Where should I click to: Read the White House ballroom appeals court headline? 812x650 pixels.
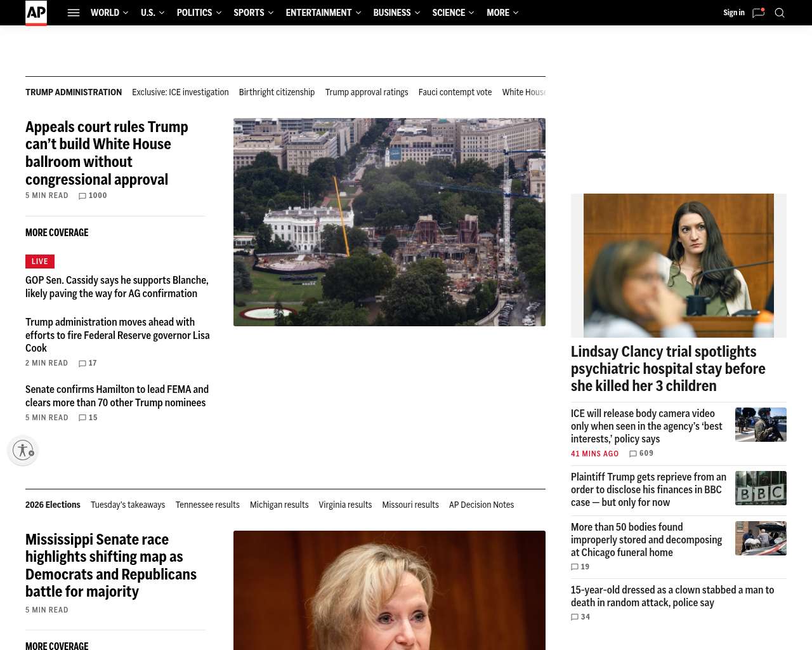click(107, 153)
